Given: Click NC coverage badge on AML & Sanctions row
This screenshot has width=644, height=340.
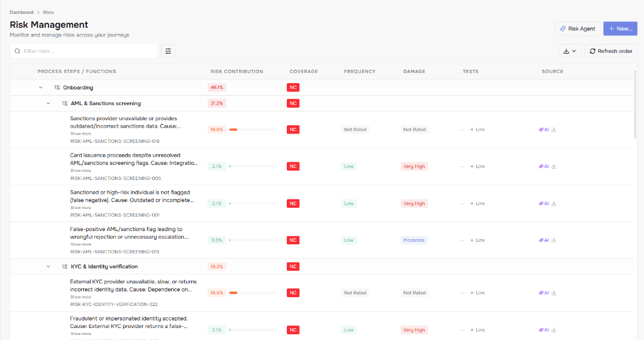Looking at the screenshot, I should pyautogui.click(x=293, y=104).
